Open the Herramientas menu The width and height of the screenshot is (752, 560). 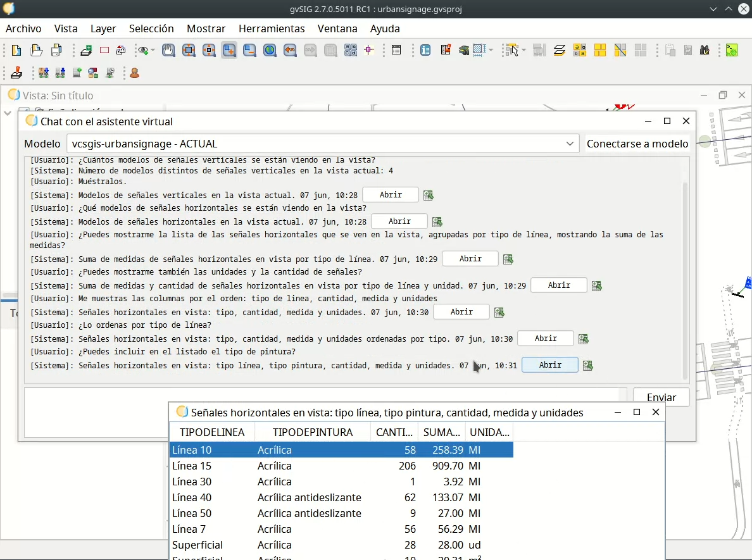coord(272,28)
